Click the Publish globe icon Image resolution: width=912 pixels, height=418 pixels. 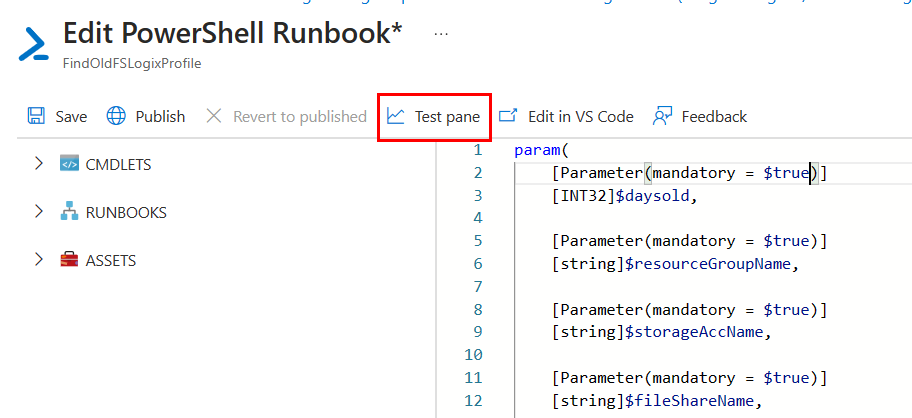[x=116, y=116]
